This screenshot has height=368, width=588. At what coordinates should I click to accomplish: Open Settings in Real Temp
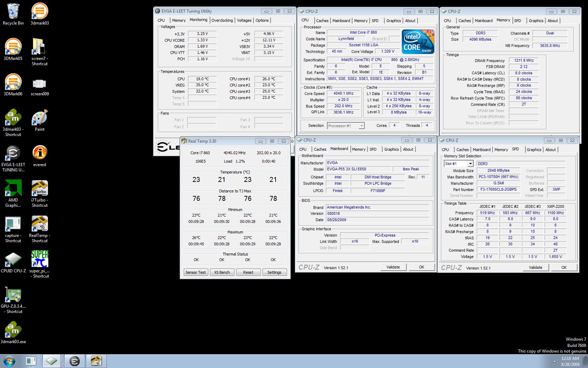click(274, 272)
